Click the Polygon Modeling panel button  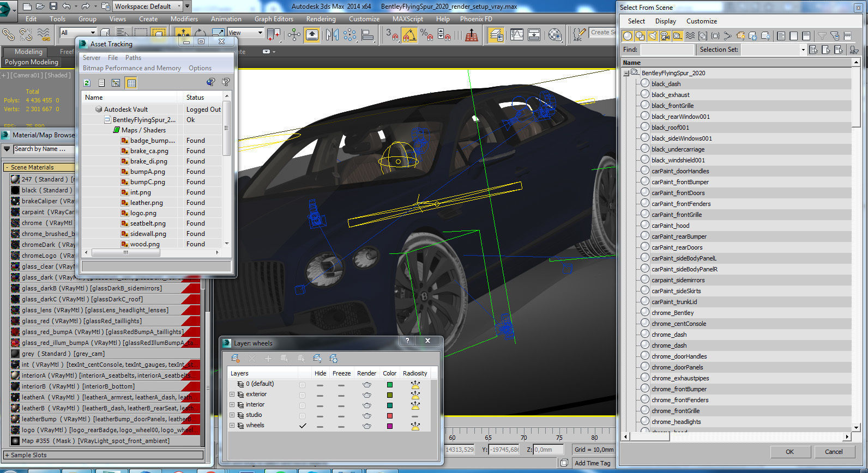pyautogui.click(x=32, y=62)
